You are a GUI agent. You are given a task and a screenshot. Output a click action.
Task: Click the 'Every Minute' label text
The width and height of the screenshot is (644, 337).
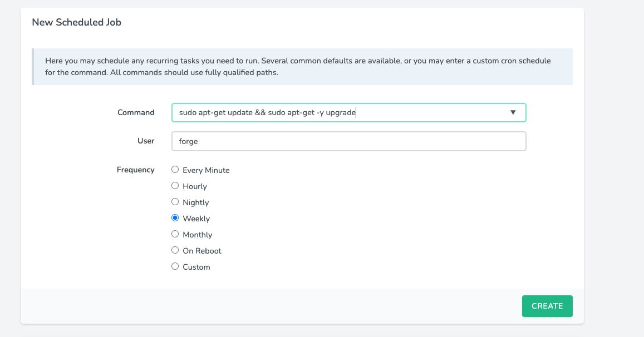(206, 170)
